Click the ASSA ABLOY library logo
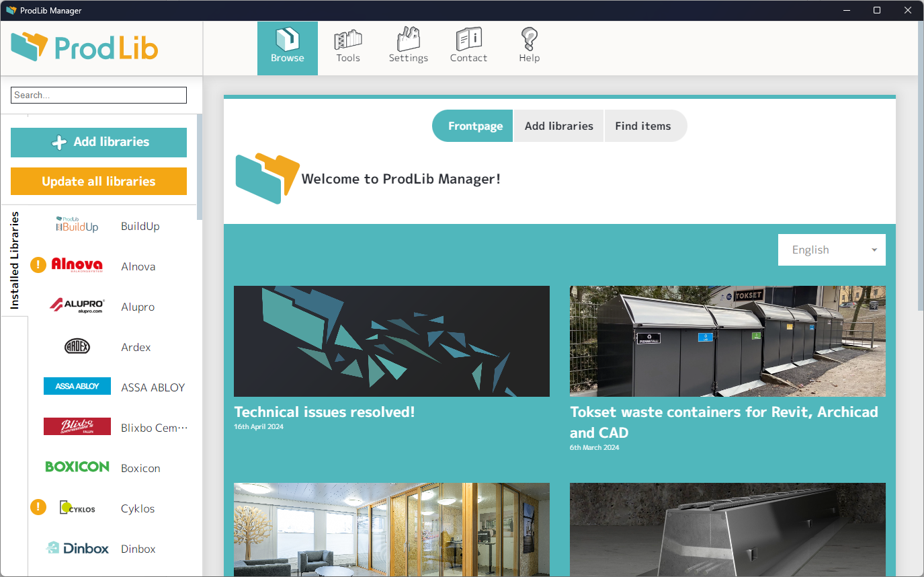This screenshot has height=577, width=924. [77, 386]
